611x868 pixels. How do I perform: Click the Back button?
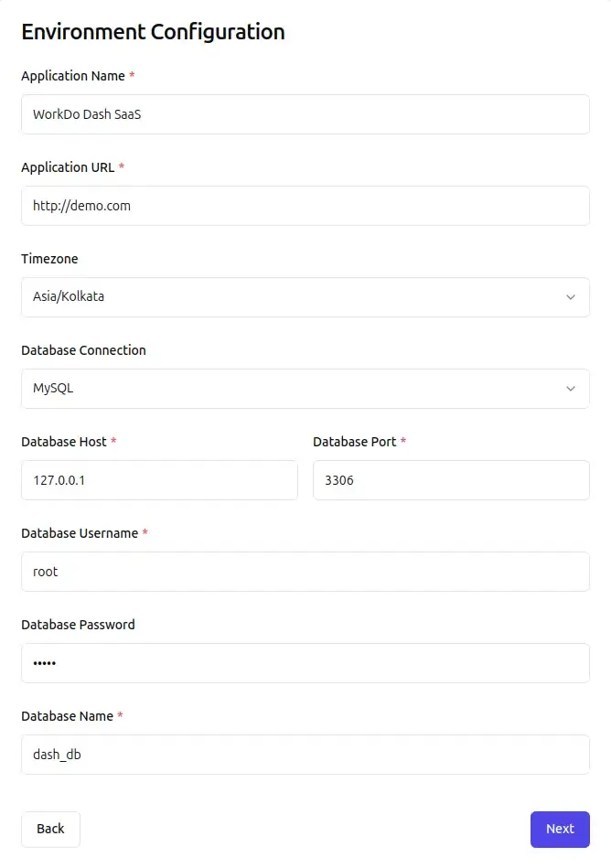pos(50,829)
